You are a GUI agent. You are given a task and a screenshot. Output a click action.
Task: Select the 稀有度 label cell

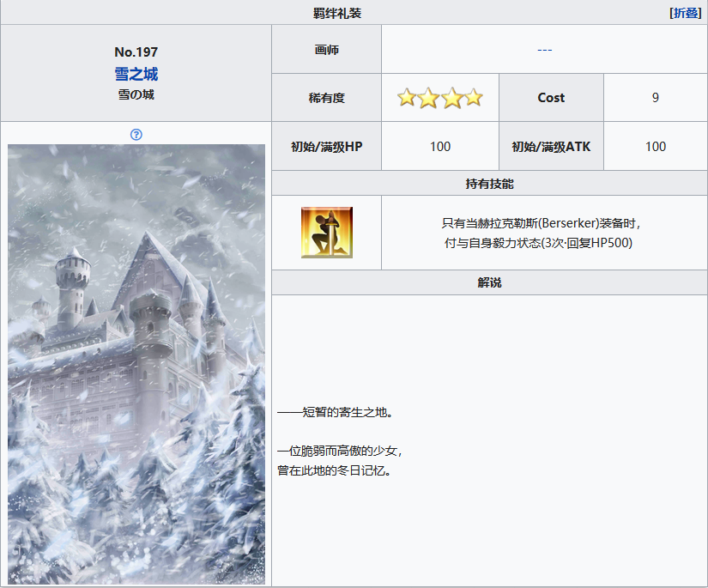pos(327,98)
